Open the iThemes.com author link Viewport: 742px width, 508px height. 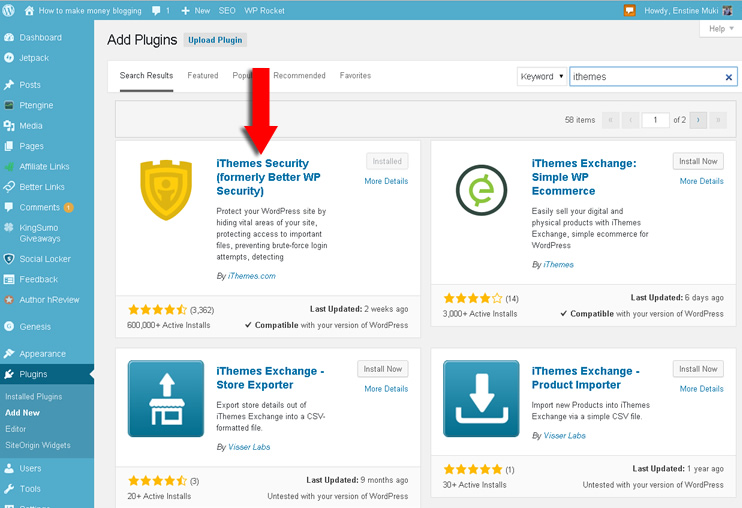click(x=251, y=276)
